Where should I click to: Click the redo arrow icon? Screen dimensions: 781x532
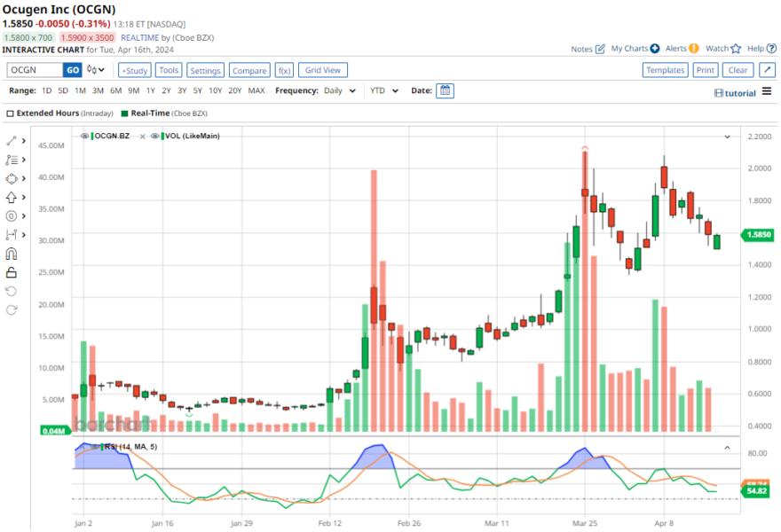pos(11,310)
